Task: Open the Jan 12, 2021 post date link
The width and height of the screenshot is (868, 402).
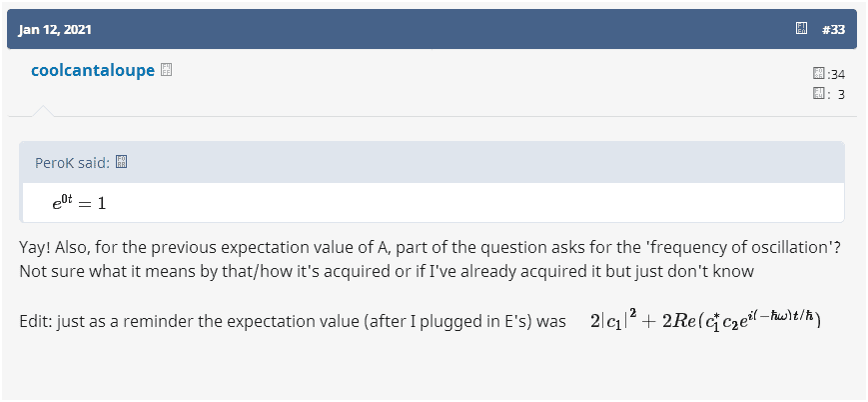Action: click(x=55, y=29)
